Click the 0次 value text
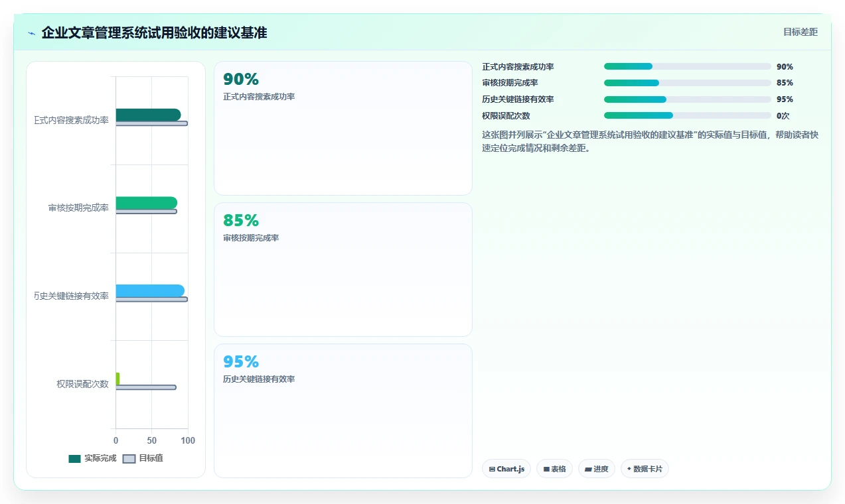This screenshot has width=845, height=504. click(783, 116)
